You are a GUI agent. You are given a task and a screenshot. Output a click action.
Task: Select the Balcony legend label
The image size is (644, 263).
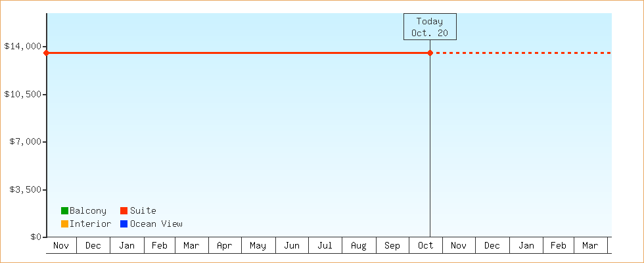(87, 211)
